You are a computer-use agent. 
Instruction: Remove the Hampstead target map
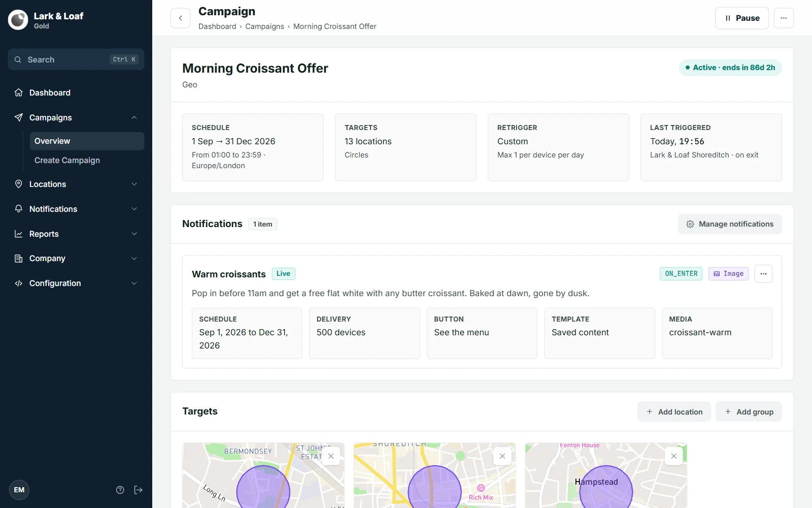click(674, 456)
